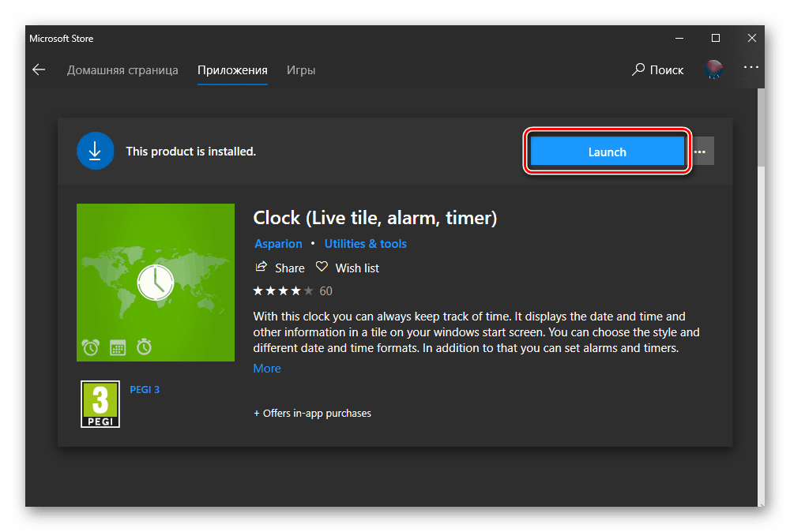Select the Приложения tab
The height and width of the screenshot is (532, 790).
(x=232, y=70)
